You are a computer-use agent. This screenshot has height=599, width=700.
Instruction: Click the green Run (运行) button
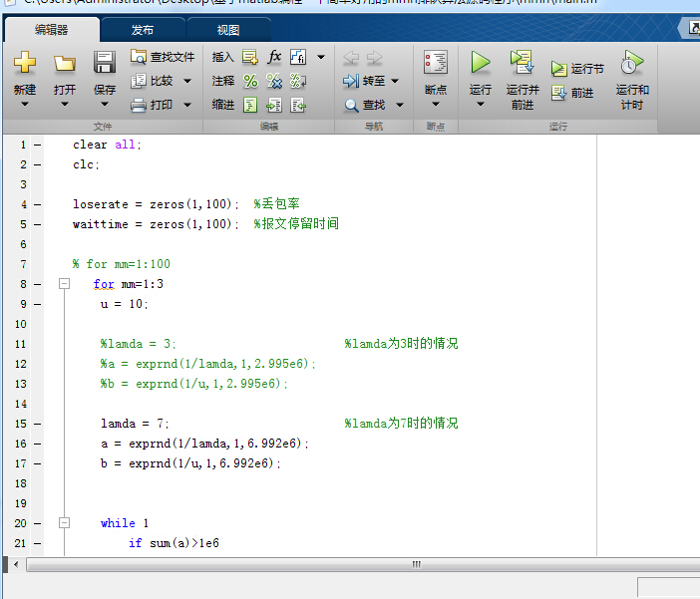pyautogui.click(x=481, y=63)
